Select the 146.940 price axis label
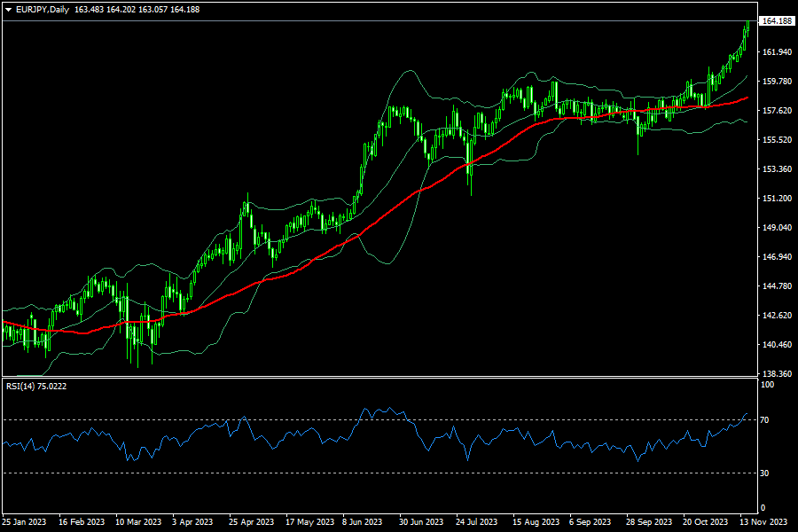The width and height of the screenshot is (798, 532). 777,256
